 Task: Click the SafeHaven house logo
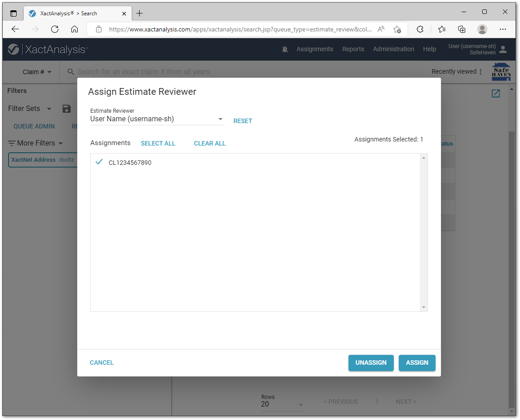(x=501, y=72)
